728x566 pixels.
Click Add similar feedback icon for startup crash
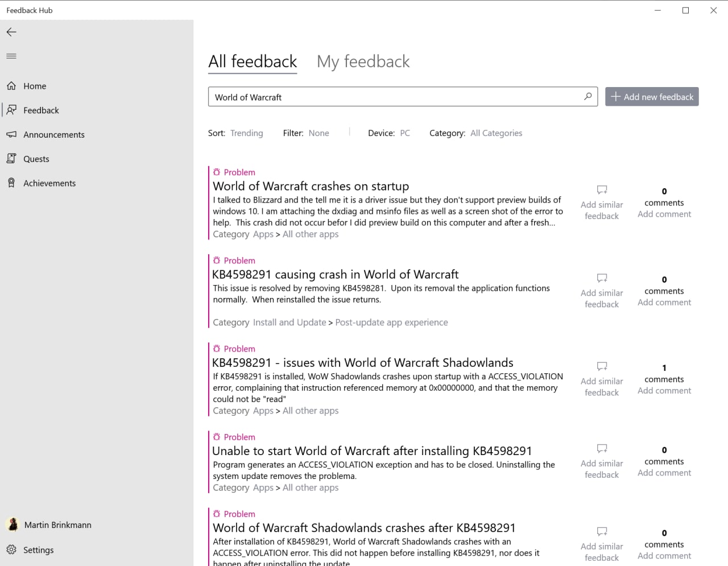602,190
